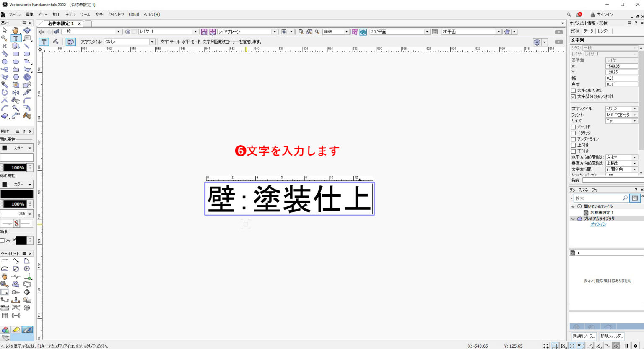Click the black line color swatch
The image size is (644, 349).
pos(17,193)
